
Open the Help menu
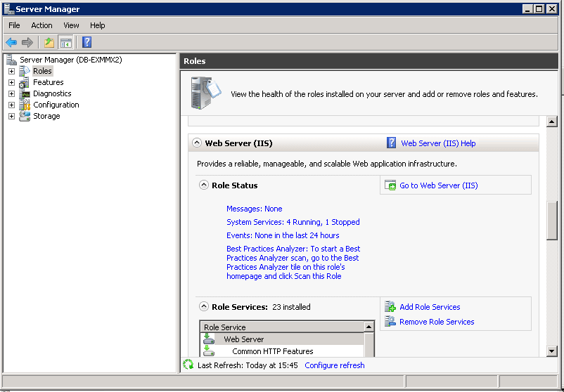(98, 25)
